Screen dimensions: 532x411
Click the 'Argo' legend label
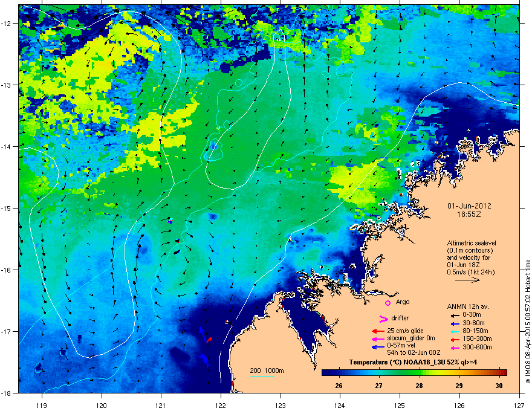pyautogui.click(x=403, y=302)
